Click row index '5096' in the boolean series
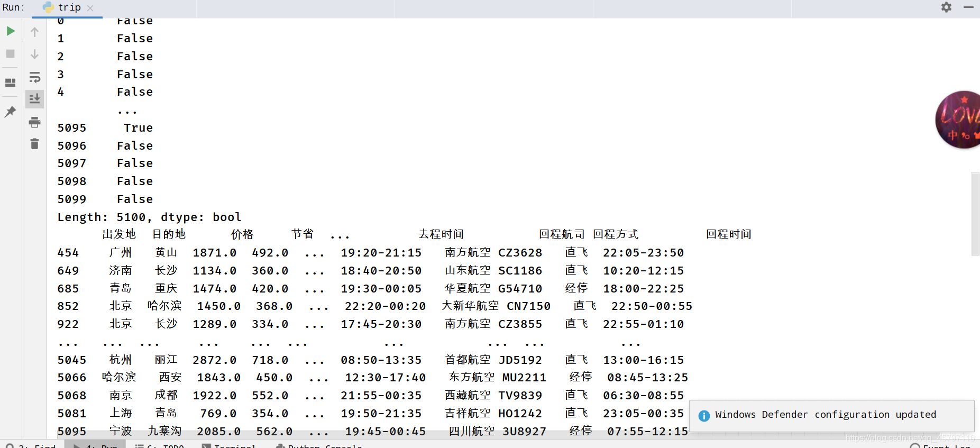 point(72,146)
